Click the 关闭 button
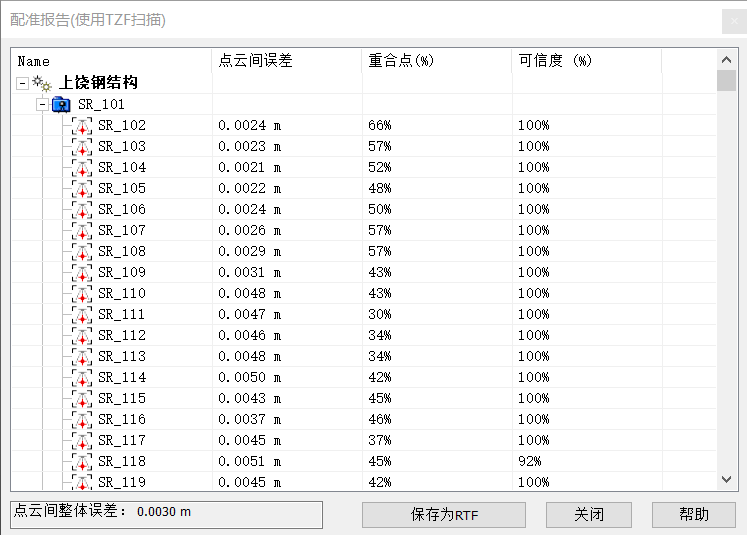The image size is (747, 535). 589,515
